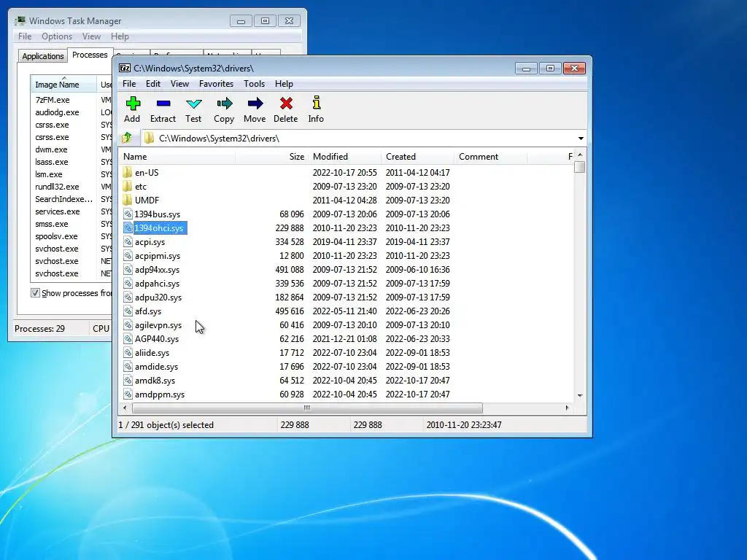Open the File menu in 7-Zip
The image size is (747, 560).
pos(129,84)
